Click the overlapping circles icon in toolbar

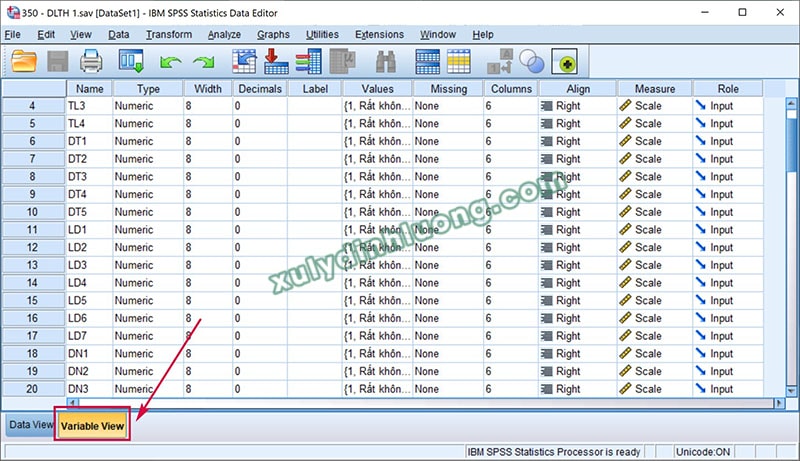tap(532, 62)
